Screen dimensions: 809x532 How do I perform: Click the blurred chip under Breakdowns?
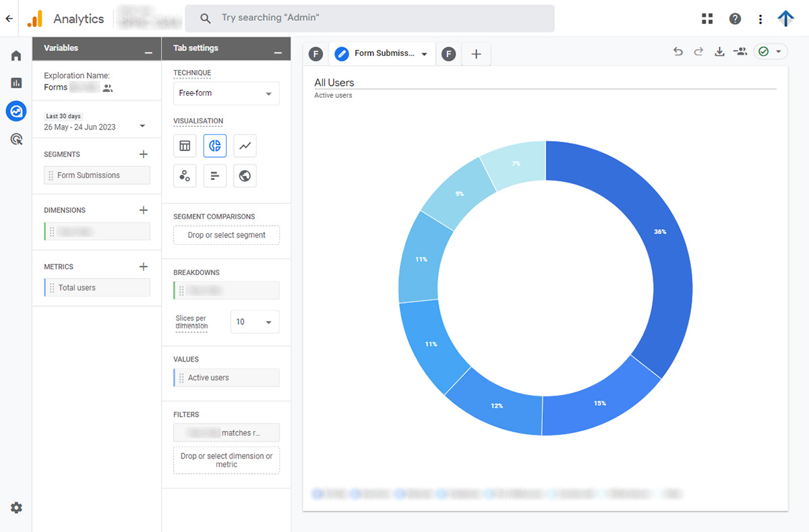[x=227, y=291]
